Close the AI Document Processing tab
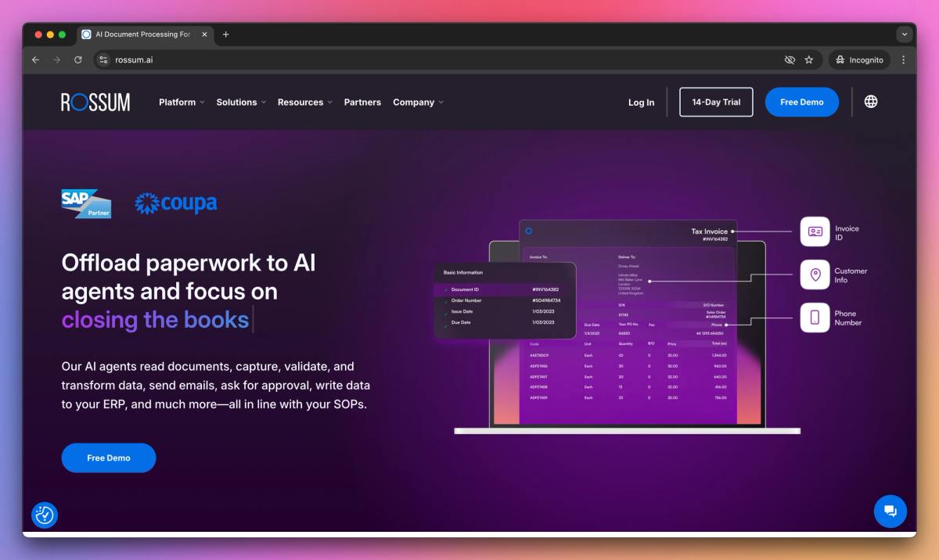Image resolution: width=939 pixels, height=560 pixels. point(205,34)
